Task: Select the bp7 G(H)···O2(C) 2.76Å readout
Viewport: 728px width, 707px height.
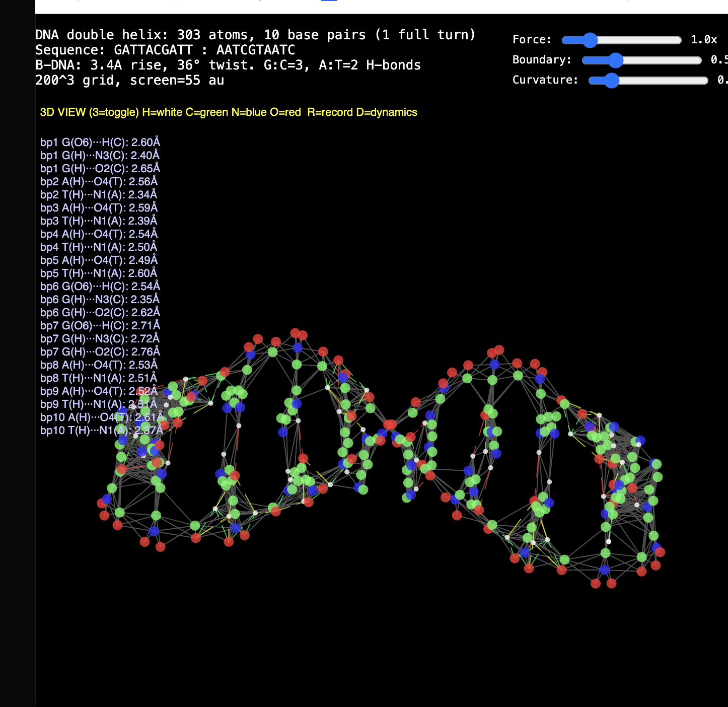Action: [100, 352]
